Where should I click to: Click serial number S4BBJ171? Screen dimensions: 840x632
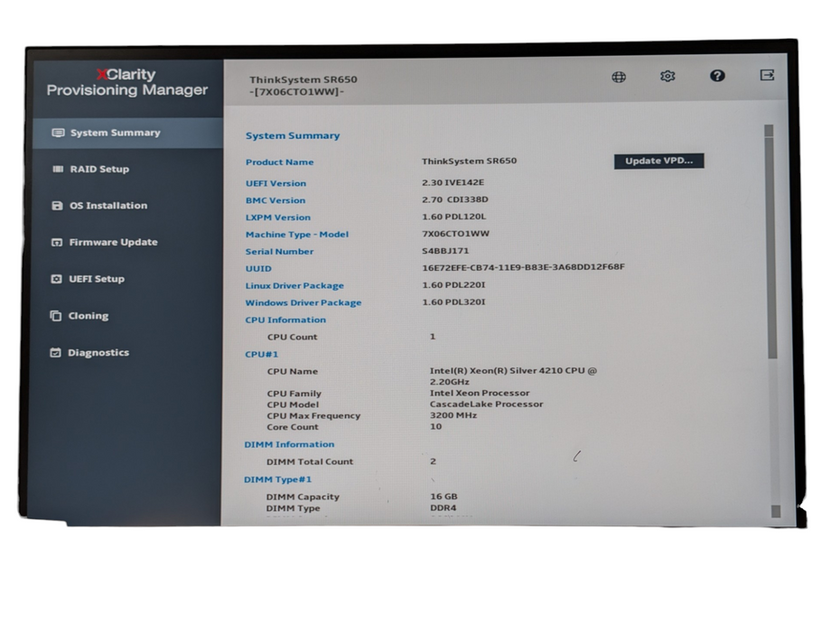pos(445,251)
